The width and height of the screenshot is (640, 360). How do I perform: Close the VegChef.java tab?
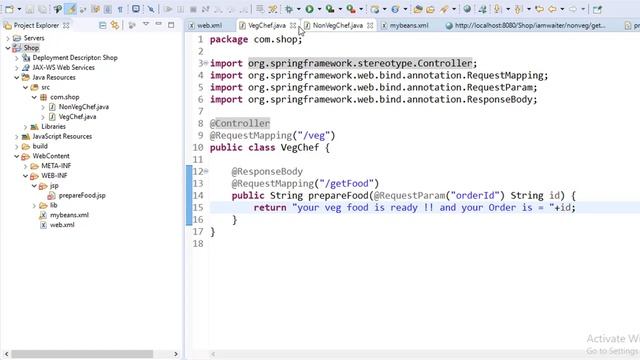click(x=293, y=25)
